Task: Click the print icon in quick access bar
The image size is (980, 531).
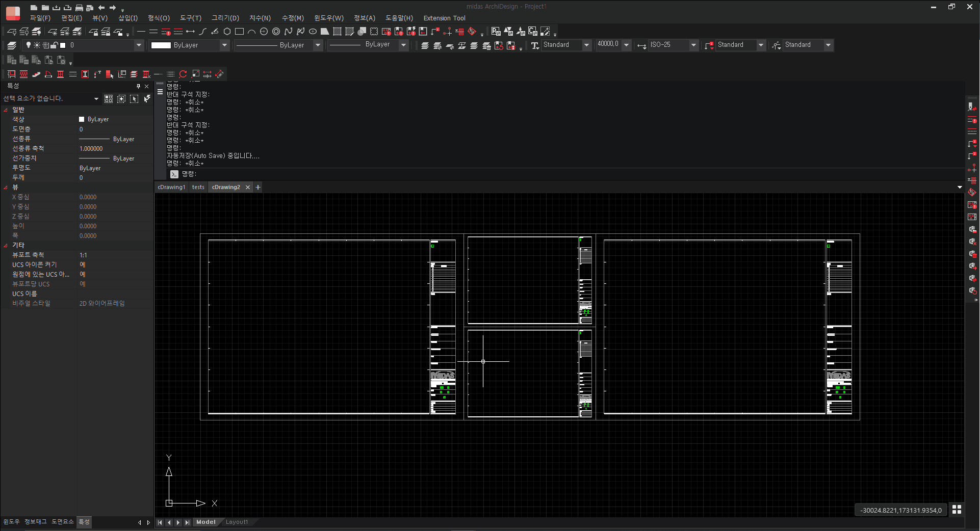Action: (79, 8)
